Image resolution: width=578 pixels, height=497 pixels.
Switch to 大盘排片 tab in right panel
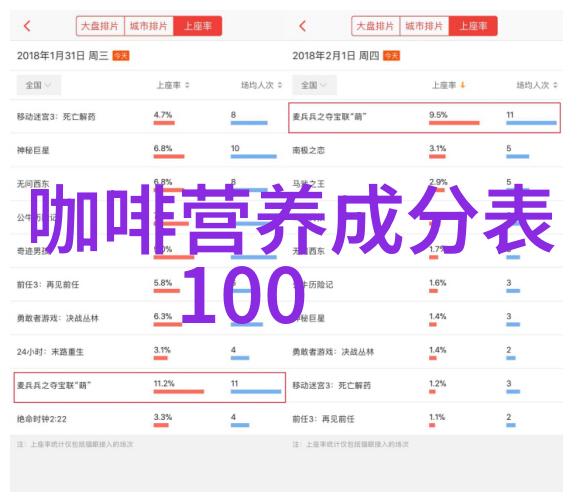(376, 26)
